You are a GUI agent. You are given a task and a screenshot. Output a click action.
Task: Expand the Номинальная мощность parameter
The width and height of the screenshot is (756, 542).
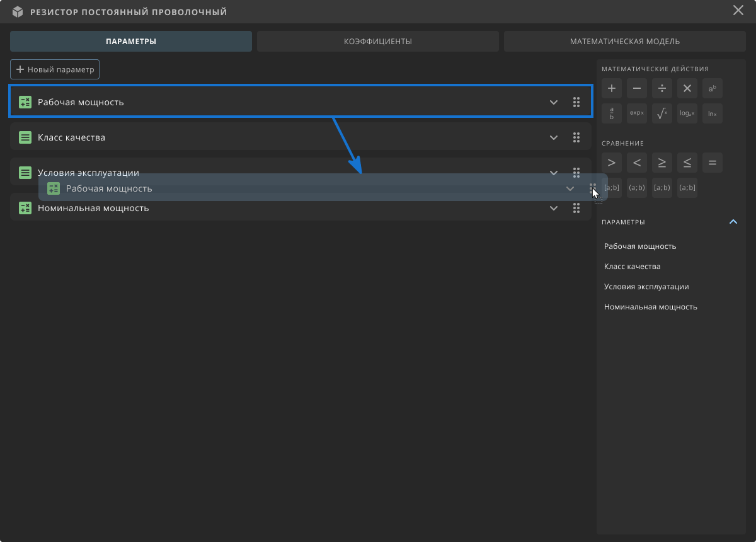coord(554,208)
